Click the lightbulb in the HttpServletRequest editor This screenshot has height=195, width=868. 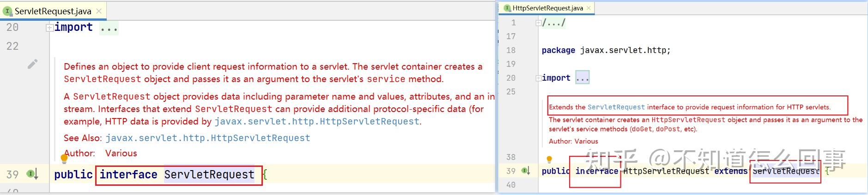tap(549, 160)
